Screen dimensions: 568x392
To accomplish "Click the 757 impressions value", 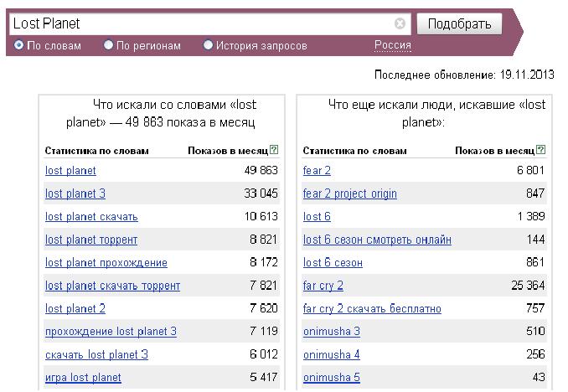I will point(535,308).
